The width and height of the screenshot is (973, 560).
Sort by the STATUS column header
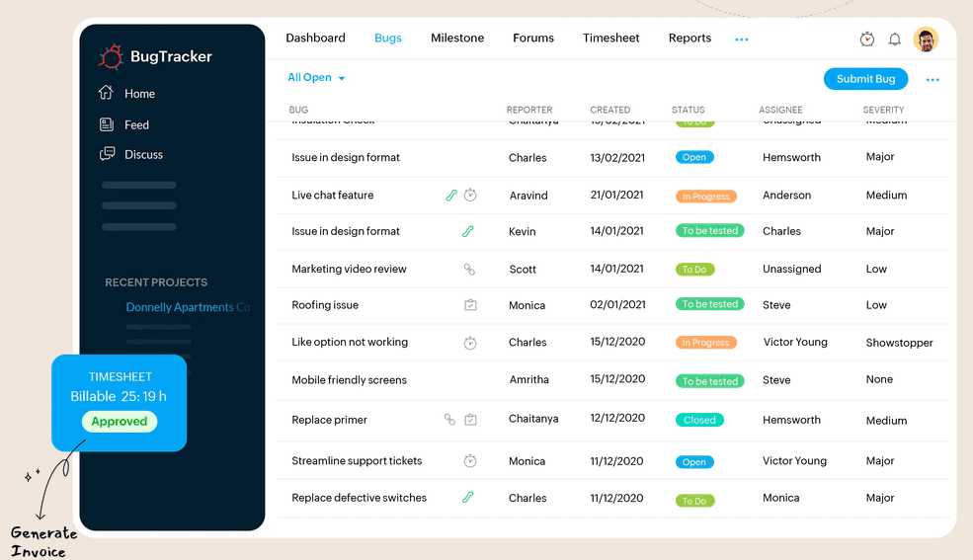click(x=689, y=110)
